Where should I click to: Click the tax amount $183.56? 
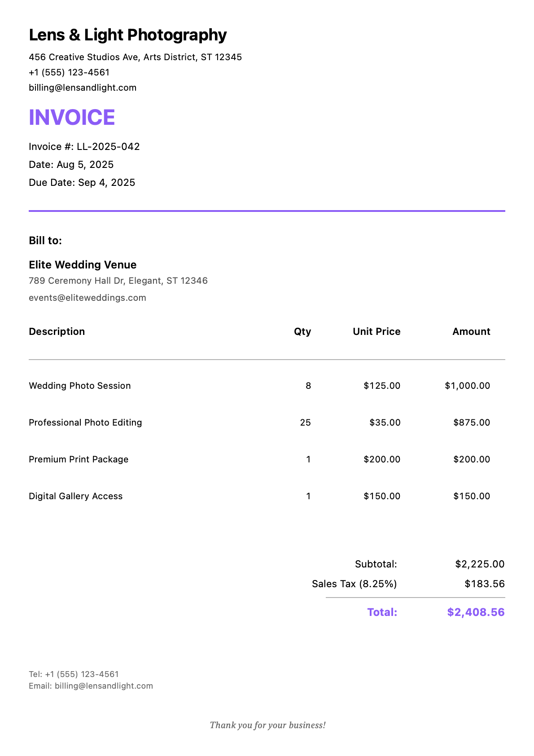point(485,584)
